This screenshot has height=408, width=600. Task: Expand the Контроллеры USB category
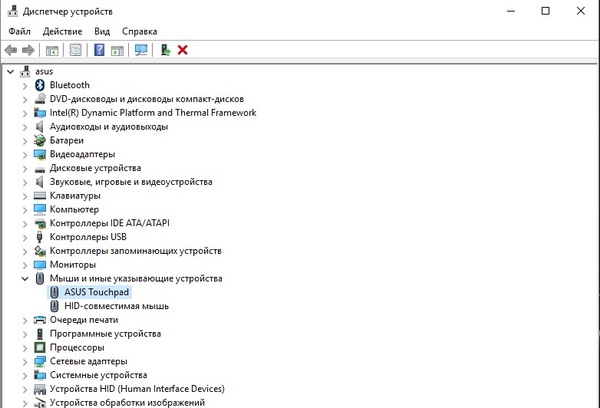click(25, 237)
